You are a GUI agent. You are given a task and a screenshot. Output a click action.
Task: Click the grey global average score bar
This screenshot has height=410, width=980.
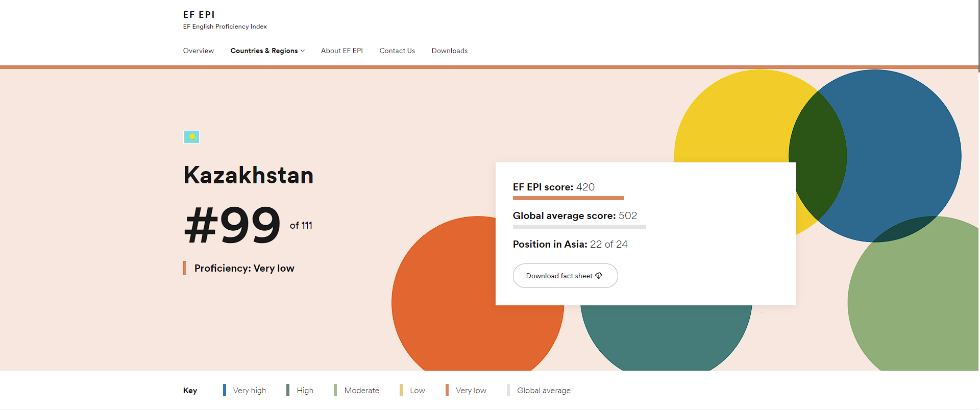tap(579, 227)
